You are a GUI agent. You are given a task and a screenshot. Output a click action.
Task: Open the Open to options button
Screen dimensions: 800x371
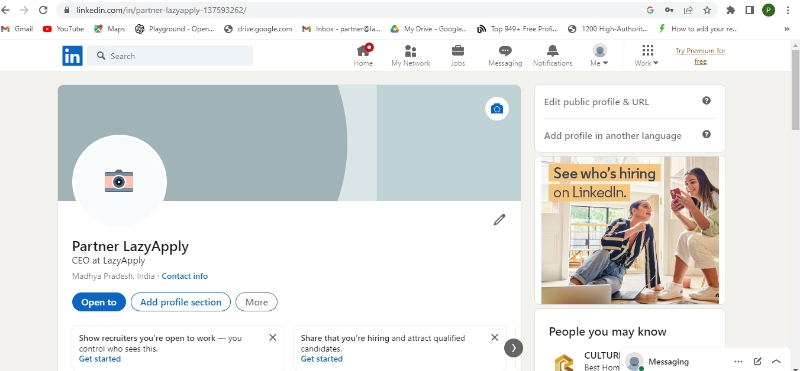98,302
